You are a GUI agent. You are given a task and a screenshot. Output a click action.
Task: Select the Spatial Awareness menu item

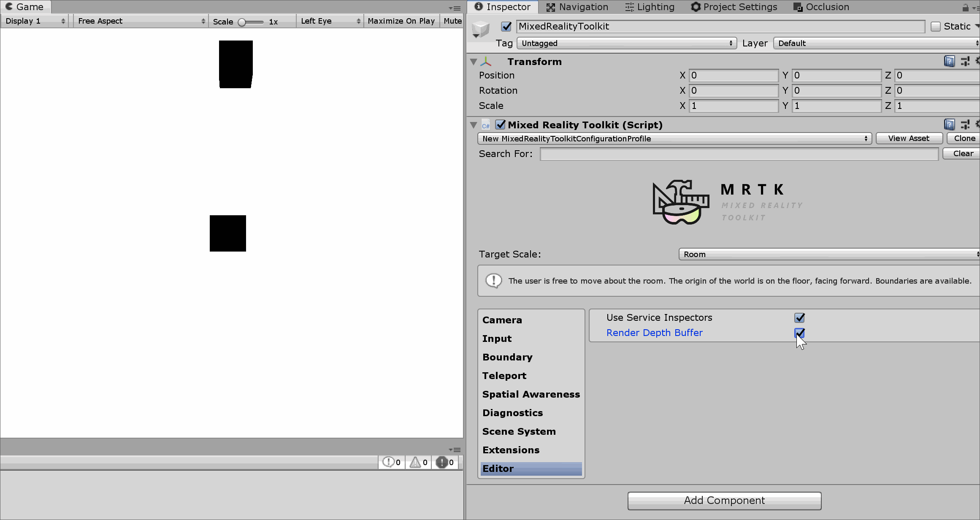[x=531, y=393]
